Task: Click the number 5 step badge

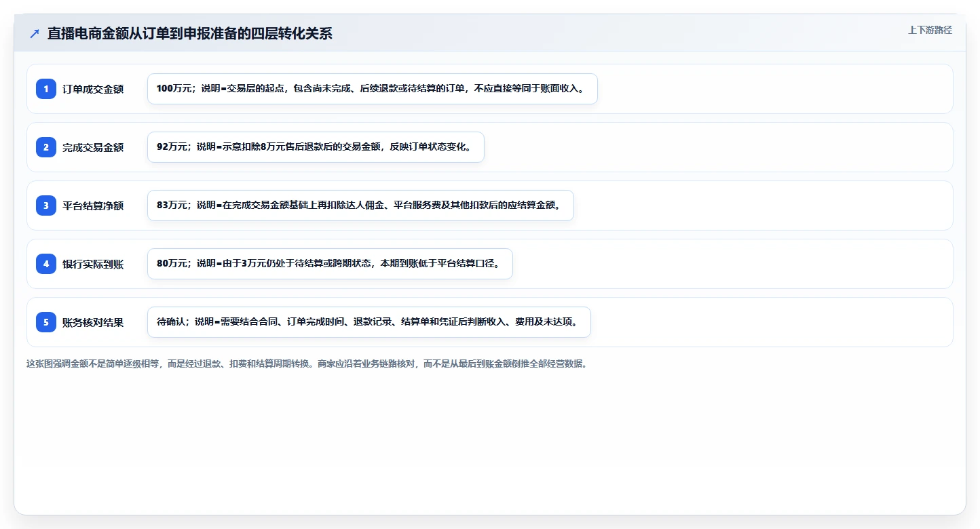Action: (x=46, y=322)
